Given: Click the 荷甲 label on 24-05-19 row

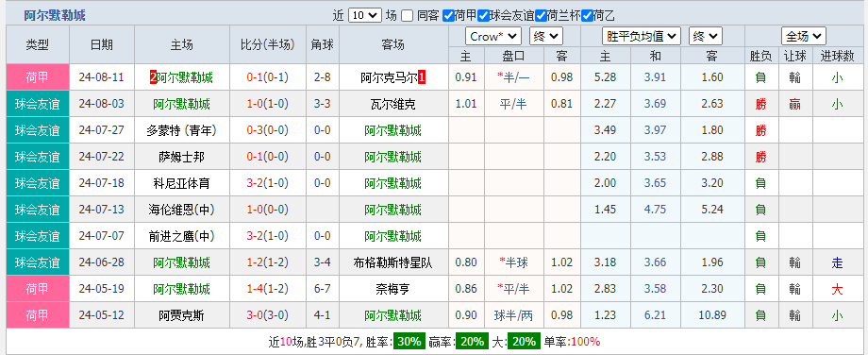Looking at the screenshot, I should point(38,289).
